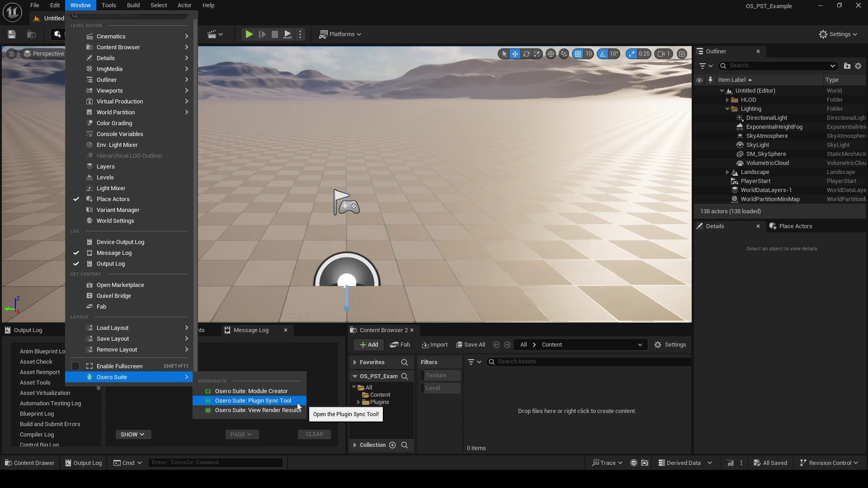Toggle surface snapping icon
Image resolution: width=868 pixels, height=488 pixels.
point(564,54)
